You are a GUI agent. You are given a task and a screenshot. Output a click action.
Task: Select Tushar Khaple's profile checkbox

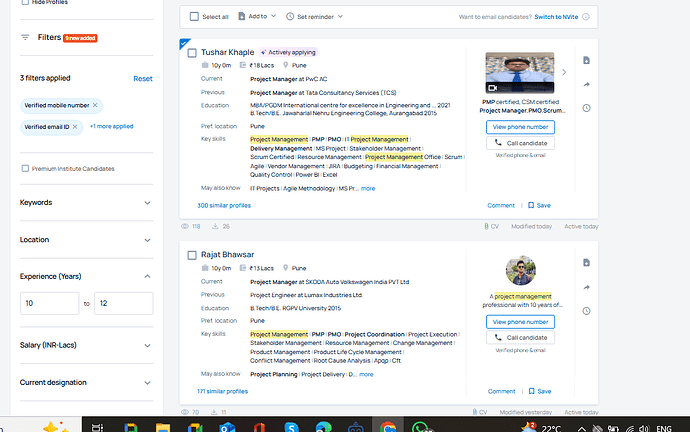pos(192,52)
